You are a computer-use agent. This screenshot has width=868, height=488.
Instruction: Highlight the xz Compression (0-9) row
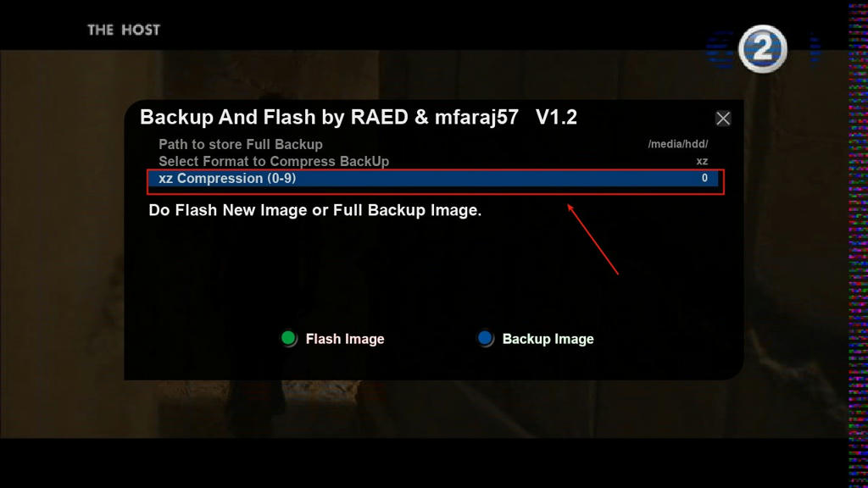[x=433, y=178]
